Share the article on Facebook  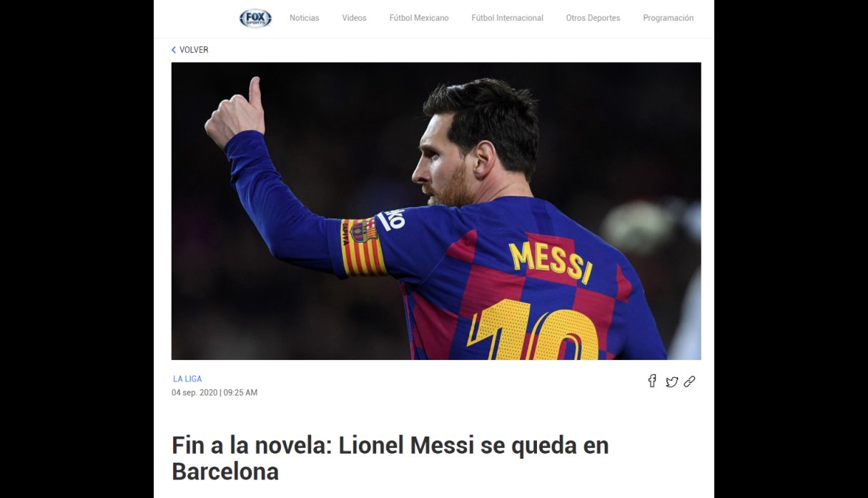(x=652, y=381)
